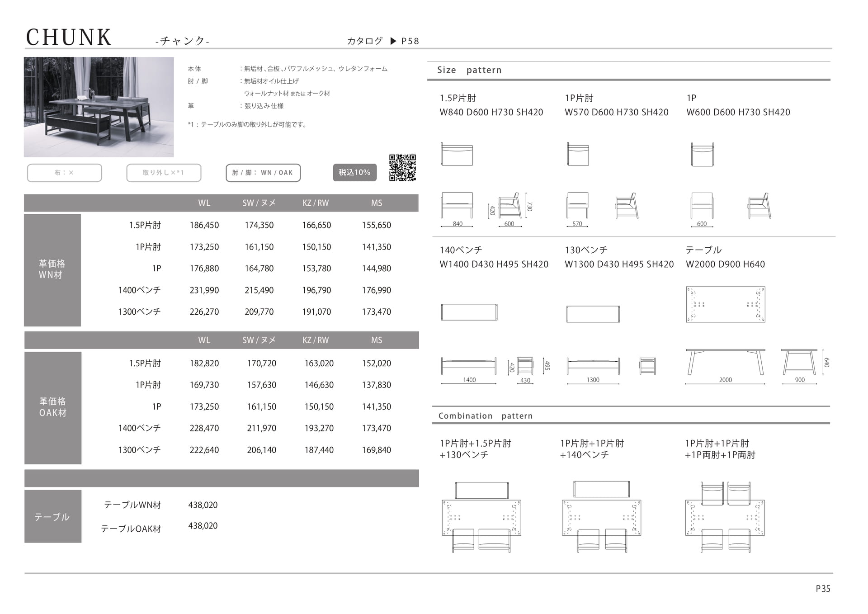868x614 pixels.
Task: Click the 1P片肘+1.5P片肘+130ベンチ combination drawing
Action: (481, 517)
